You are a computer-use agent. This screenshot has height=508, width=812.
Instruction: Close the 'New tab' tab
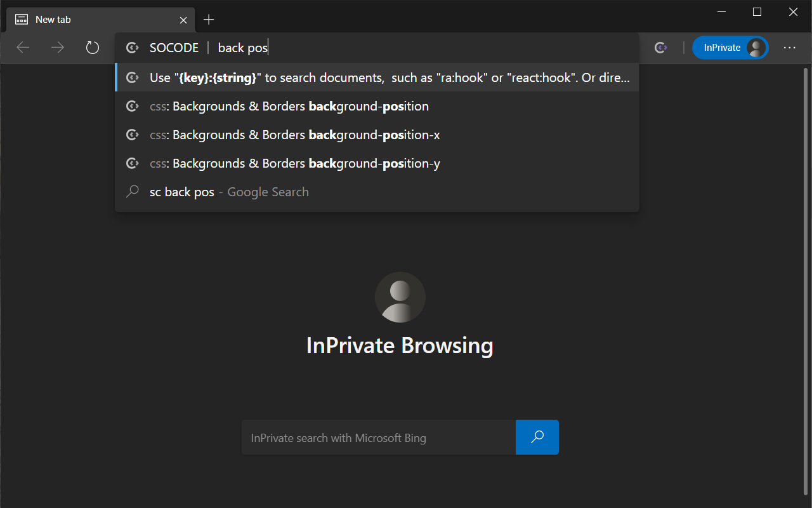click(x=183, y=20)
